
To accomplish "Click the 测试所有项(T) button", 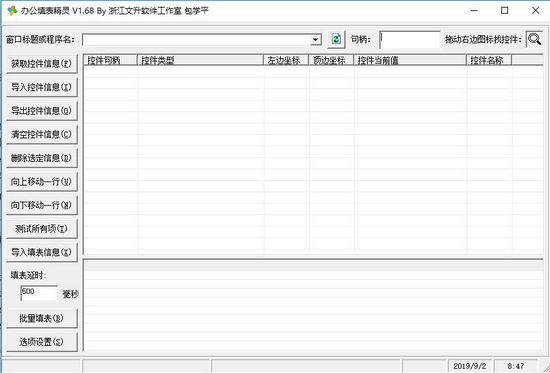I will coord(41,229).
